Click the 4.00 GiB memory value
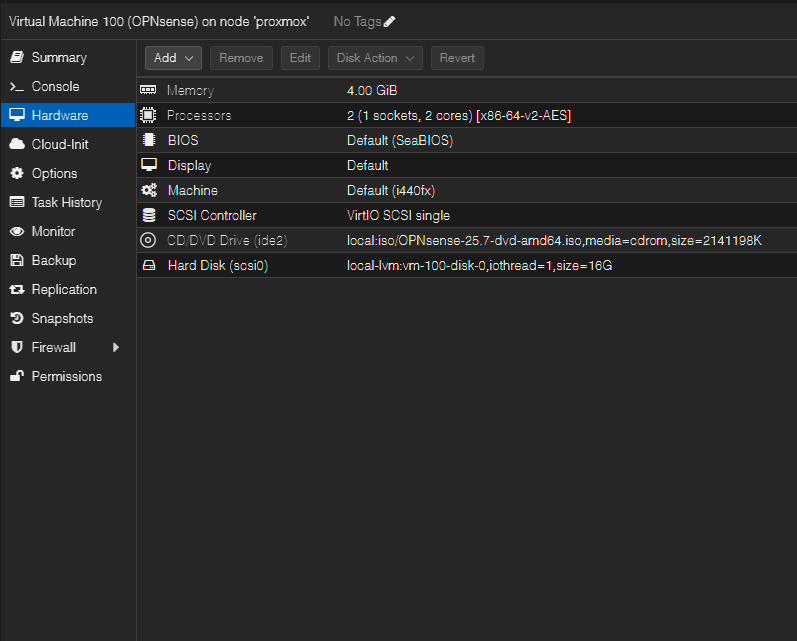This screenshot has height=641, width=797. [x=372, y=90]
